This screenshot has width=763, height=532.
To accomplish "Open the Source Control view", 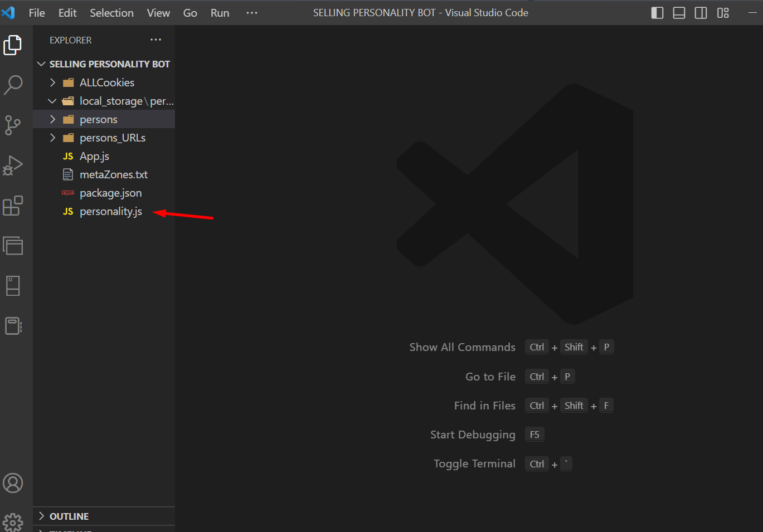I will 13,125.
